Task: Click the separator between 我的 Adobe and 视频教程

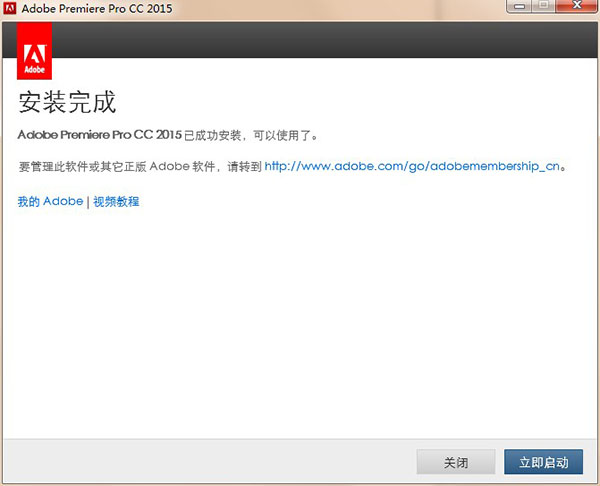Action: point(88,201)
